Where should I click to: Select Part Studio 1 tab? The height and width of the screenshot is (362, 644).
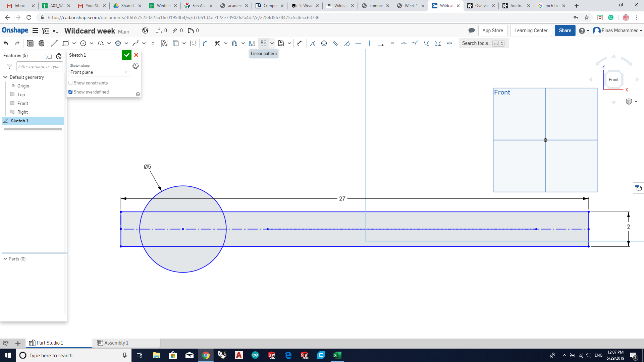[x=50, y=343]
